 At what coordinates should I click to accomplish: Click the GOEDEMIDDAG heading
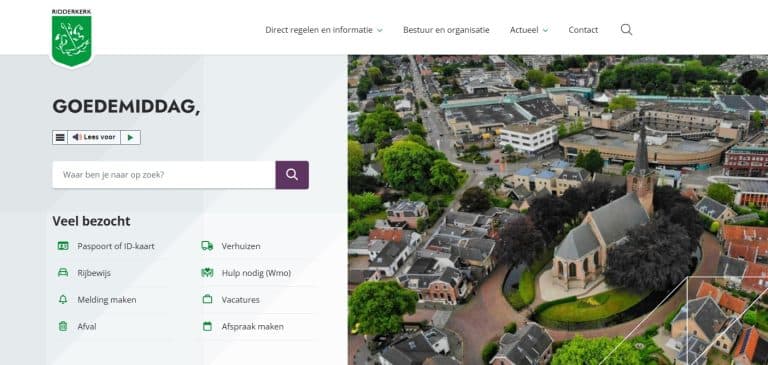(126, 107)
